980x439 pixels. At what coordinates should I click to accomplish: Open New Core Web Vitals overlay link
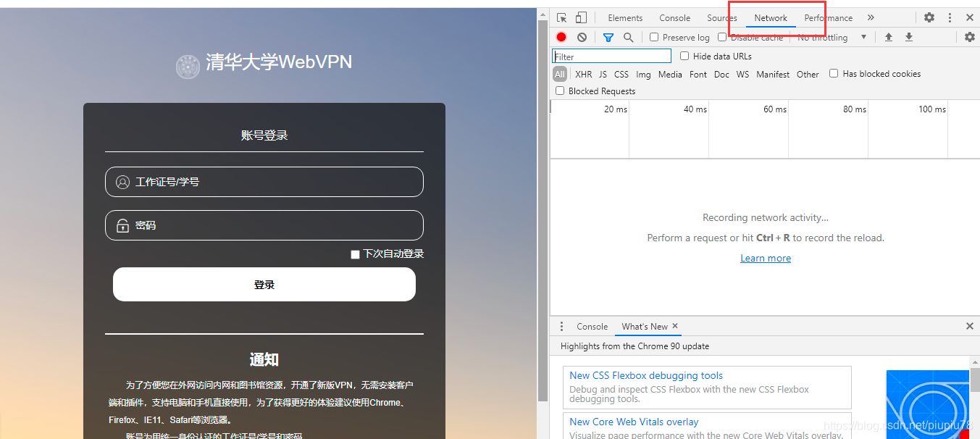click(x=634, y=422)
